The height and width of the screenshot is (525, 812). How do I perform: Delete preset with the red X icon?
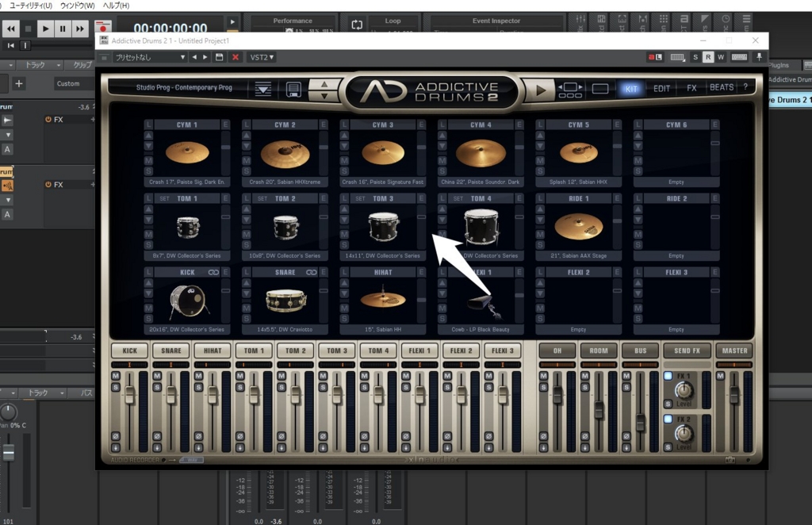[235, 57]
